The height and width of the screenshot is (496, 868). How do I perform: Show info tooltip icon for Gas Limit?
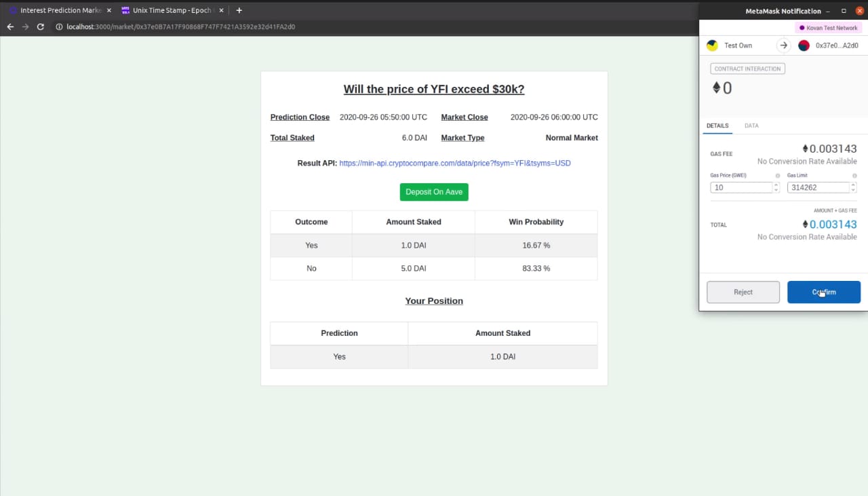click(x=854, y=176)
